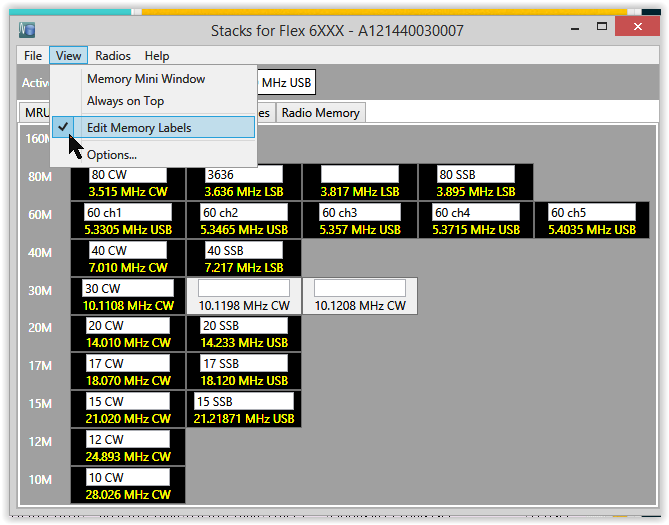Edit the '10 CW' label field
This screenshot has width=669, height=525.
[x=128, y=478]
